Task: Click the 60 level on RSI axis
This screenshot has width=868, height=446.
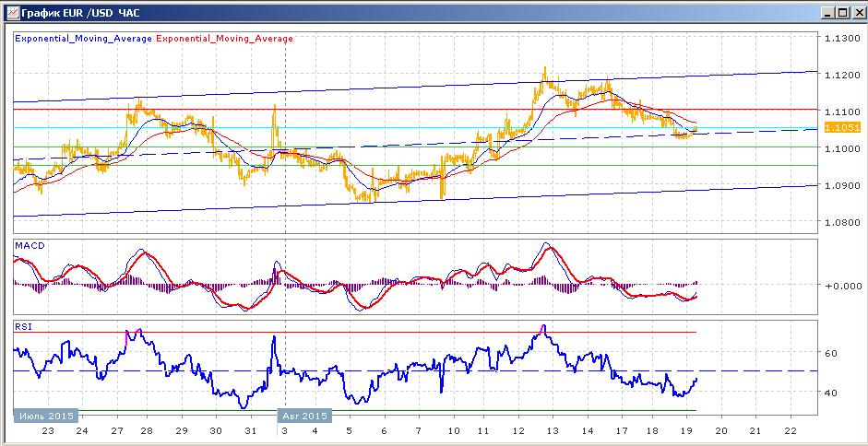Action: coord(830,353)
